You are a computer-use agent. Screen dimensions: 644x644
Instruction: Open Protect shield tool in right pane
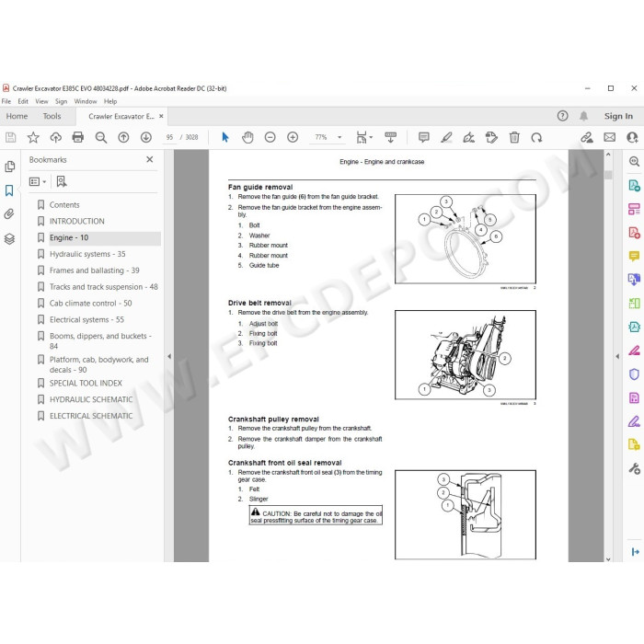[634, 374]
